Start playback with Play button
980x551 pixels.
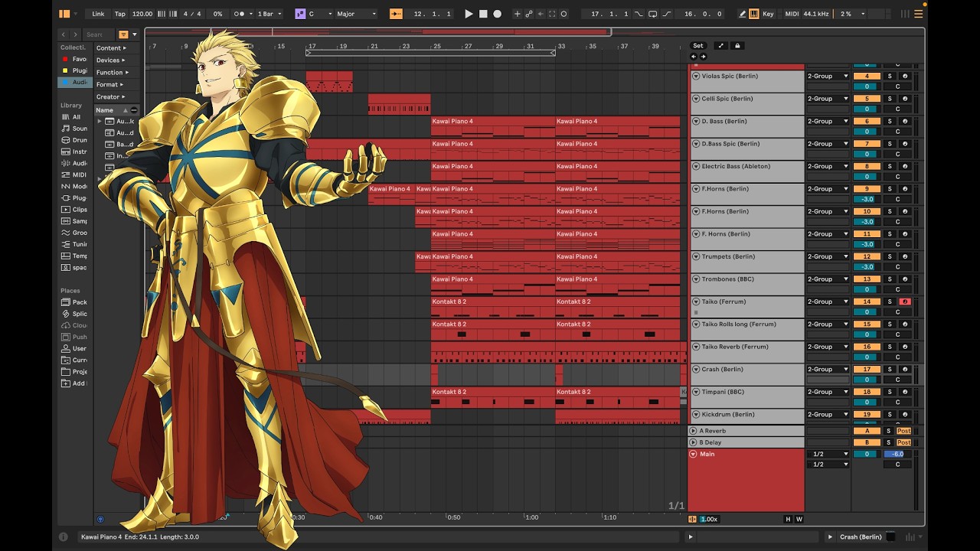point(469,14)
